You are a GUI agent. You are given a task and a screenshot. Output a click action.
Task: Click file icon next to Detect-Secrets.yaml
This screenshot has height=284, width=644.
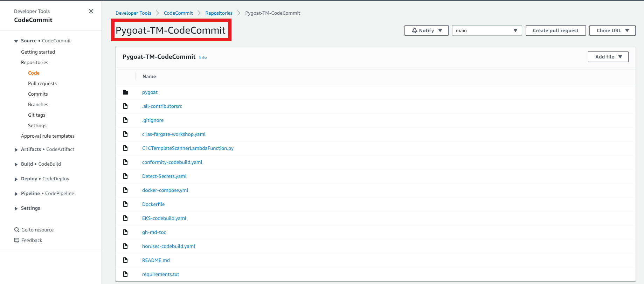click(x=125, y=176)
